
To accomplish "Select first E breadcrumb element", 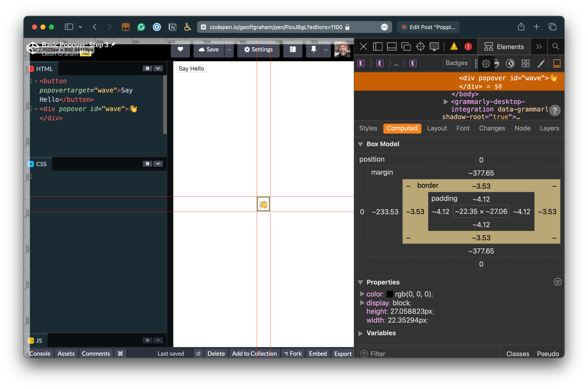I will 361,63.
